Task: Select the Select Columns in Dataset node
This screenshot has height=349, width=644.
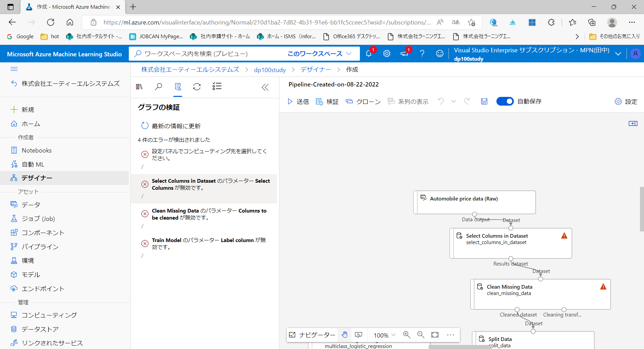Action: [x=511, y=243]
